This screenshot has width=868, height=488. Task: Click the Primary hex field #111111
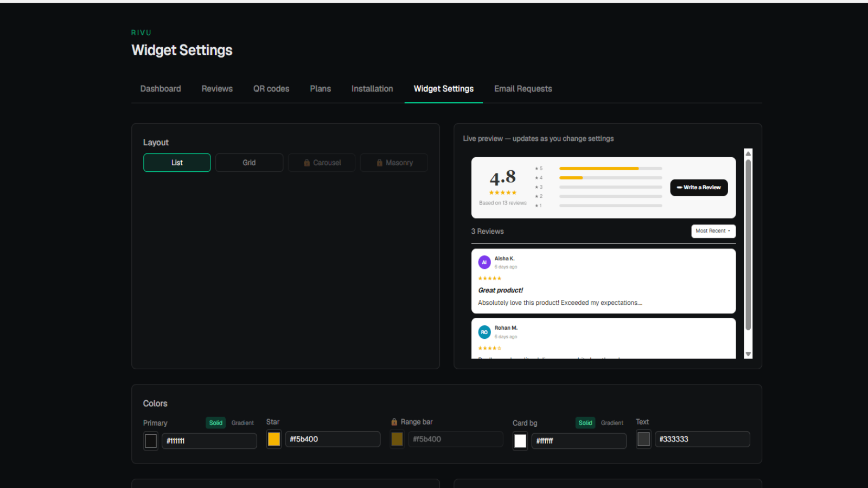tap(209, 441)
